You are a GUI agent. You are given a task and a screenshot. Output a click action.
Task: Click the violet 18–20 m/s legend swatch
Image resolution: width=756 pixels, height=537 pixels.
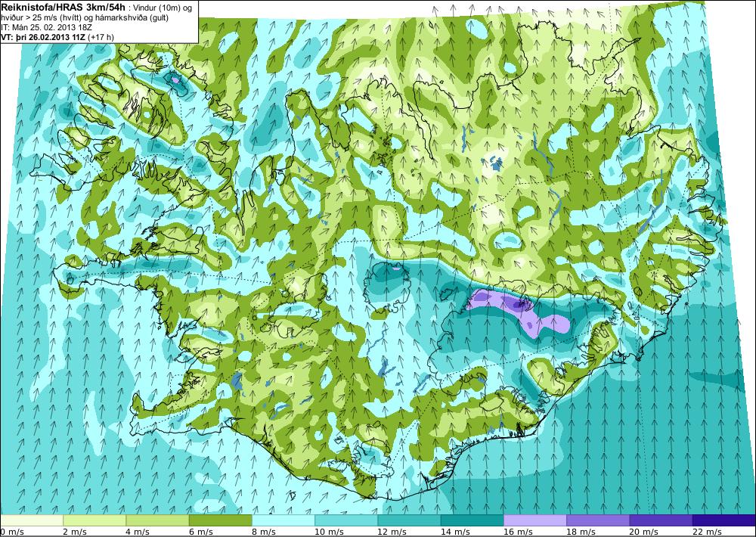[598, 520]
